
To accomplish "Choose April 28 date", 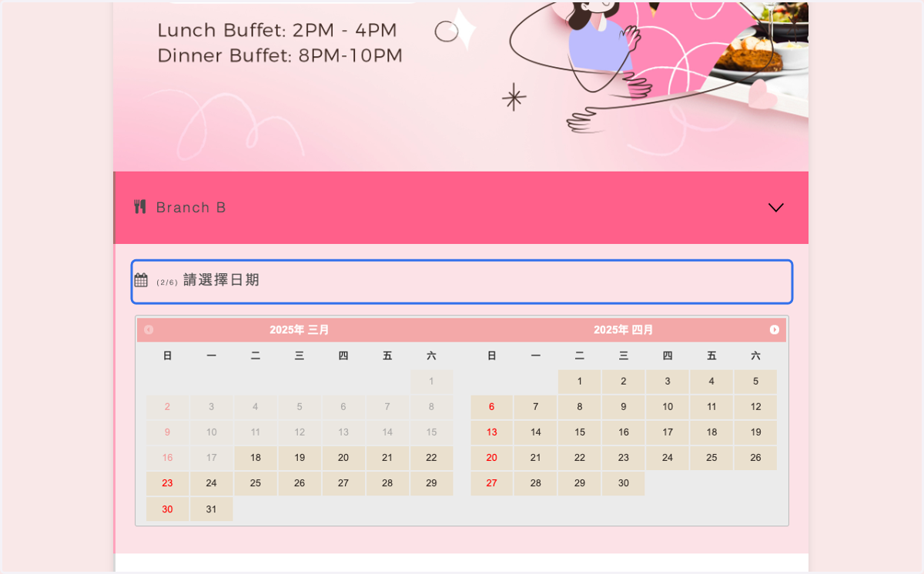I will pyautogui.click(x=536, y=483).
